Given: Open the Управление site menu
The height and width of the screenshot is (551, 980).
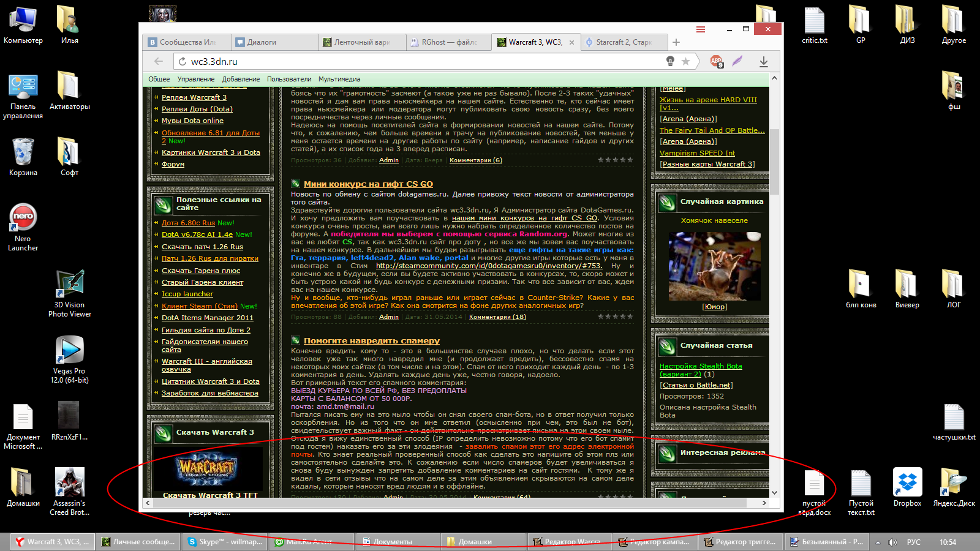Looking at the screenshot, I should click(x=196, y=79).
